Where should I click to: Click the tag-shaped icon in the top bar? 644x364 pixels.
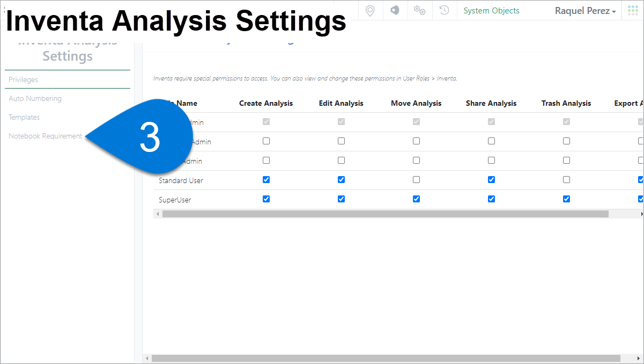395,10
